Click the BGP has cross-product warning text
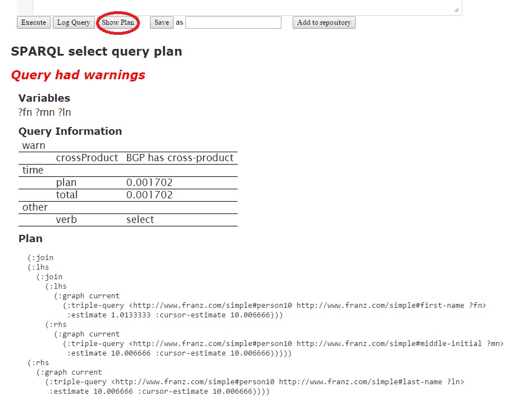The height and width of the screenshot is (405, 532). pos(179,158)
